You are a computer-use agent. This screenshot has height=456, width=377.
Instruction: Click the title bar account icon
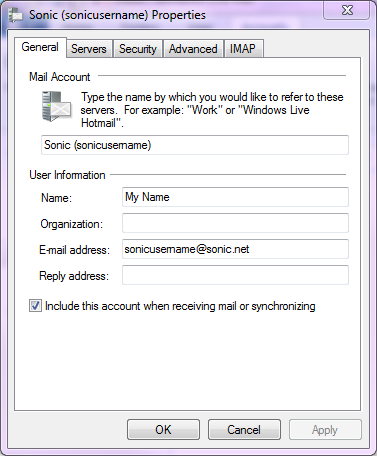pos(16,15)
